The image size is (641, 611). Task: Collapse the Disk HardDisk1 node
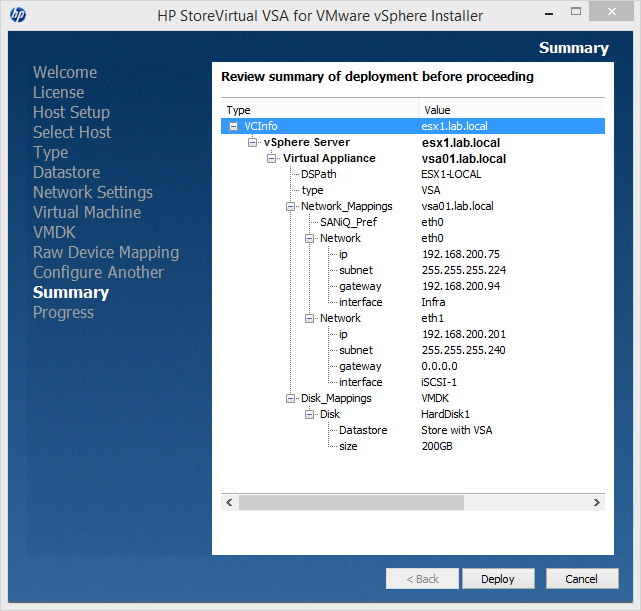click(x=309, y=414)
